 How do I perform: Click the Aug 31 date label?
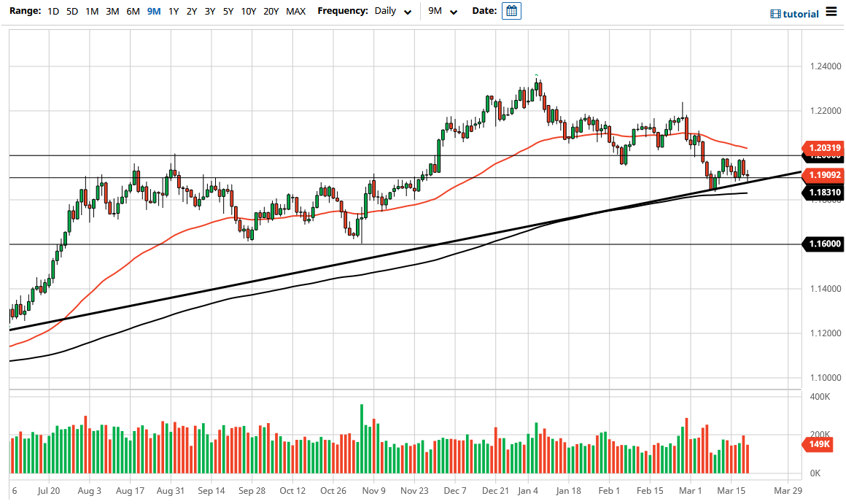pos(171,491)
